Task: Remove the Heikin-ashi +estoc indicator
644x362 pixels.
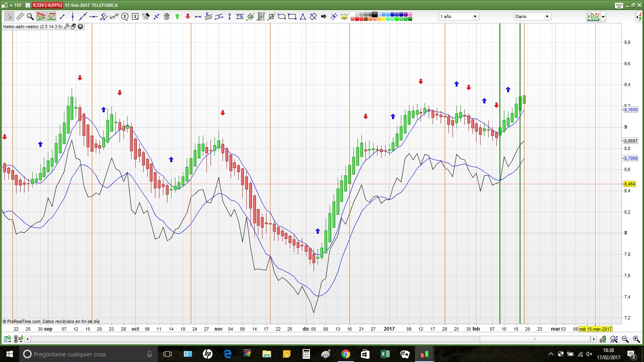Action: 80,27
